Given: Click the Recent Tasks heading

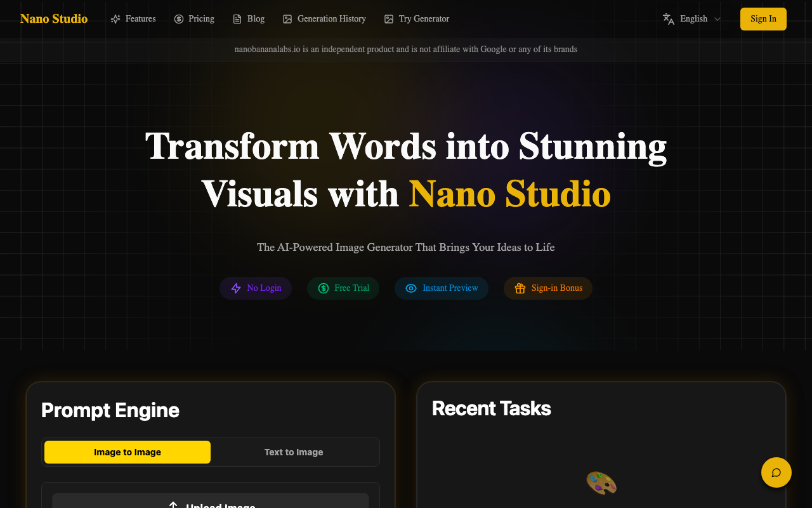Looking at the screenshot, I should coord(492,408).
